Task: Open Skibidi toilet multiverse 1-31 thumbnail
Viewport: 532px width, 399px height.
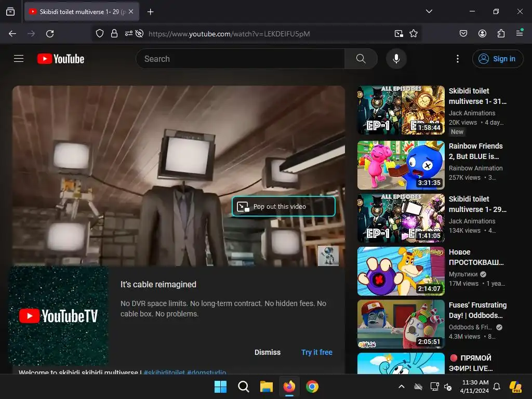Action: coord(401,110)
